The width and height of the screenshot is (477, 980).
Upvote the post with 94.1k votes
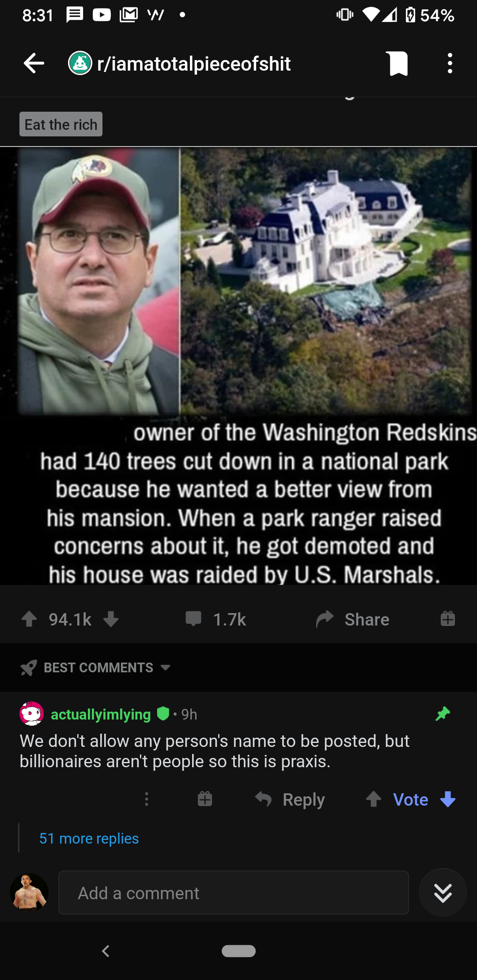click(30, 619)
